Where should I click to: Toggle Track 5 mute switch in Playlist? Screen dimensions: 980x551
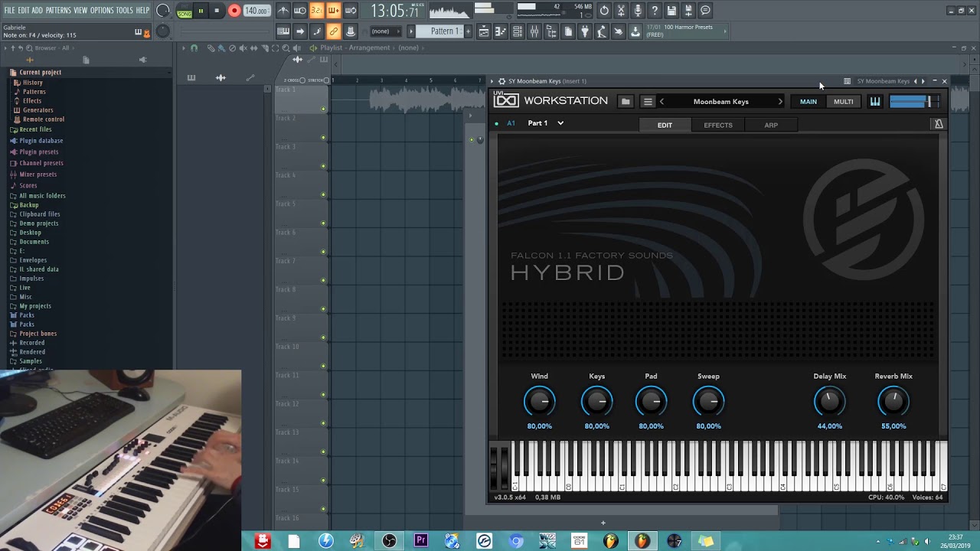[x=323, y=223]
